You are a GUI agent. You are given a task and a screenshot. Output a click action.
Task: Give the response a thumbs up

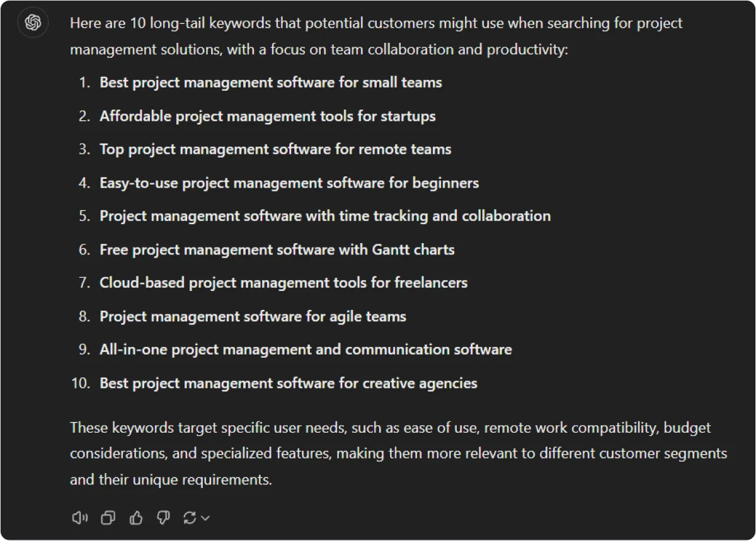(x=136, y=518)
